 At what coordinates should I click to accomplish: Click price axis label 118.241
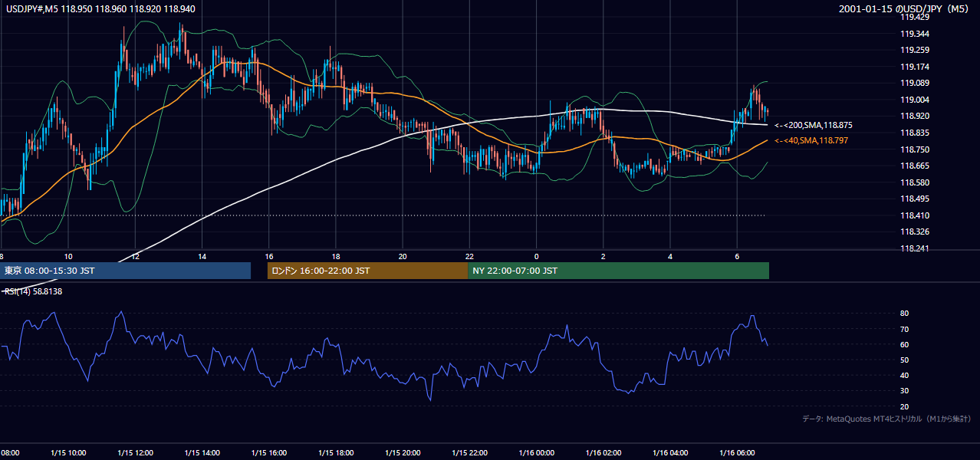(x=916, y=248)
